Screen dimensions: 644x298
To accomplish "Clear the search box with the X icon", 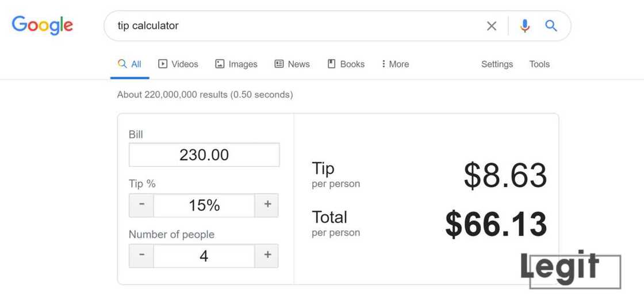I will tap(492, 26).
